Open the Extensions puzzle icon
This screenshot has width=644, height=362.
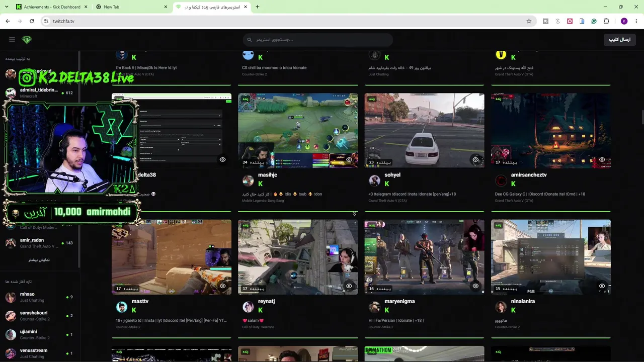coord(606,21)
